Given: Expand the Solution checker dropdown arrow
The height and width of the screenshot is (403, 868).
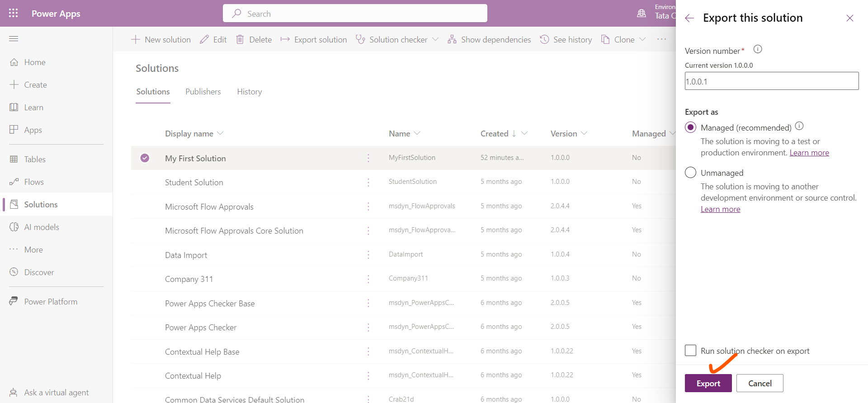Looking at the screenshot, I should point(435,40).
